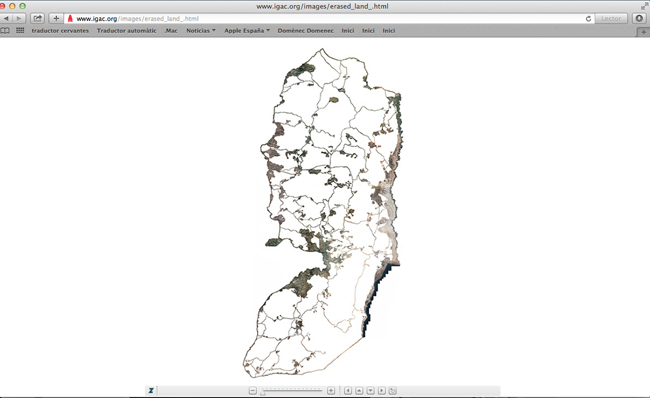
Task: Pan the map left with the arrow button
Action: [x=348, y=391]
